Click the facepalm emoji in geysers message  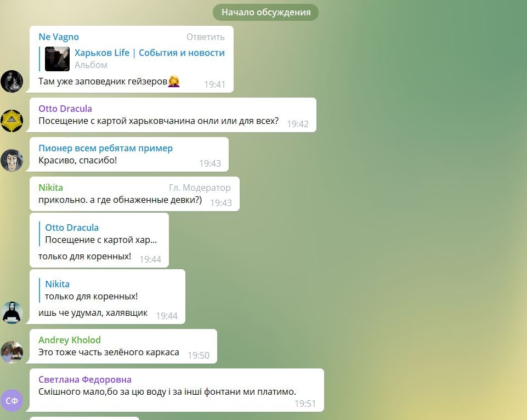point(174,81)
